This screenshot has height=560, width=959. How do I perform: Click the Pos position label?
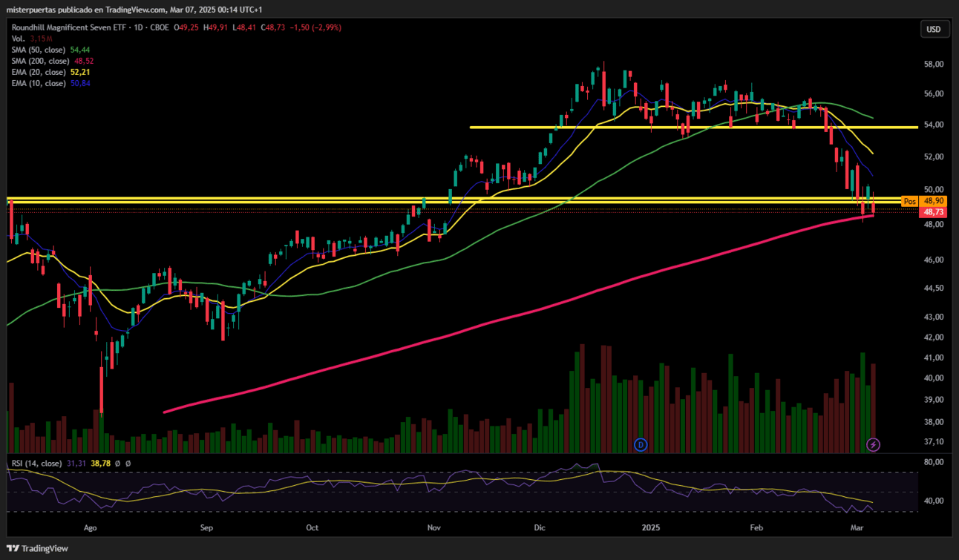pyautogui.click(x=909, y=201)
